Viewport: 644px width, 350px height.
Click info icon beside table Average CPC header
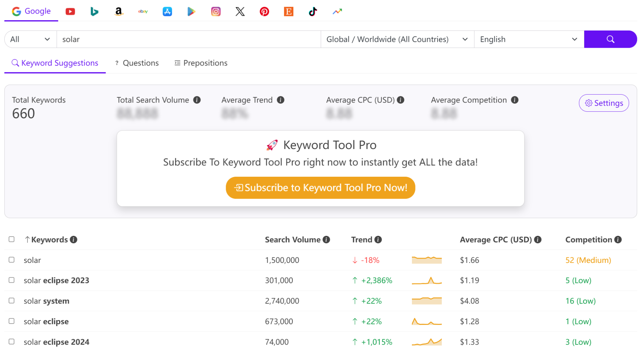(x=538, y=240)
